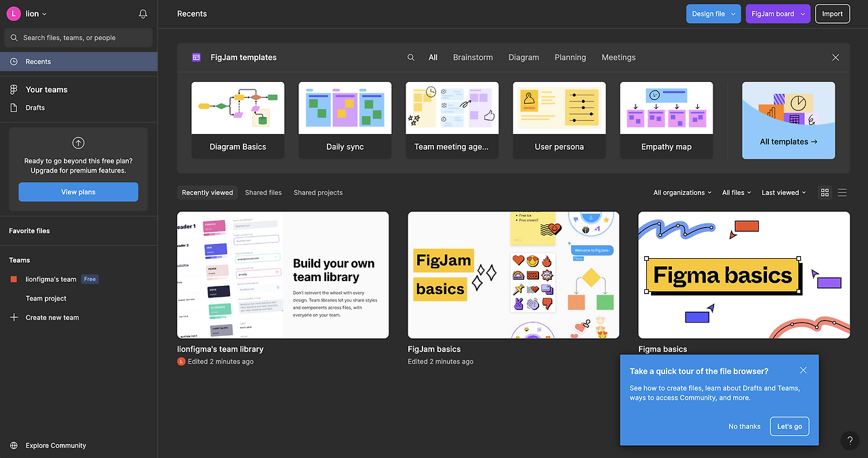
Task: Open Recents in the sidebar
Action: click(x=79, y=62)
